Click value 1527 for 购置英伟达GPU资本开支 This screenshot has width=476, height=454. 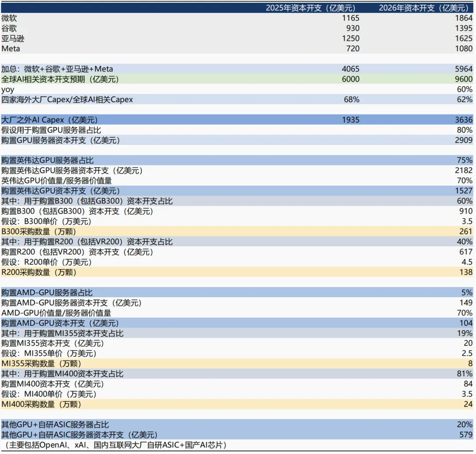(464, 191)
